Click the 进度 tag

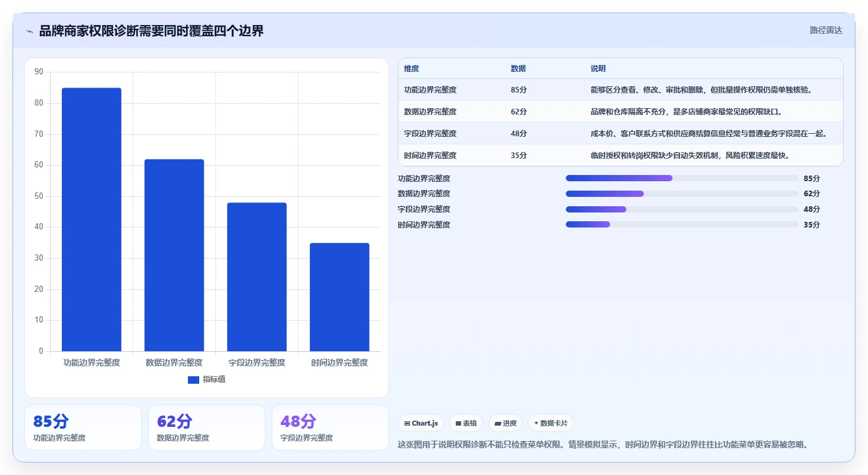click(x=505, y=423)
